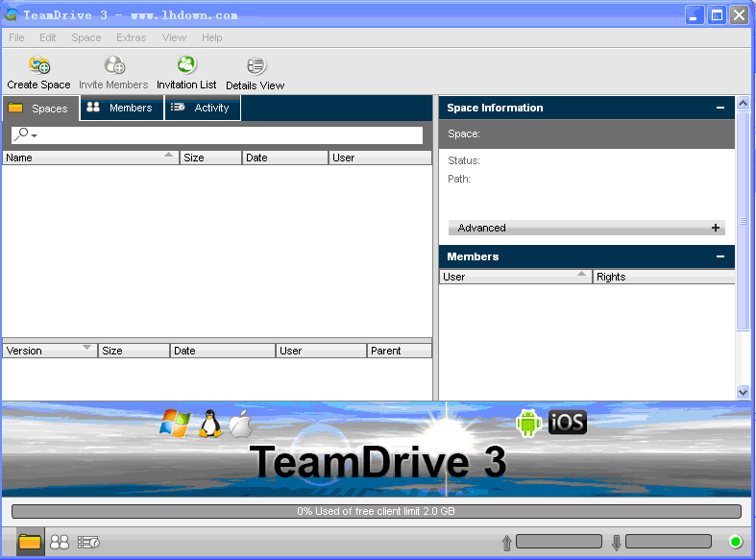Sort spaces list by User column
The width and height of the screenshot is (756, 560).
point(380,158)
